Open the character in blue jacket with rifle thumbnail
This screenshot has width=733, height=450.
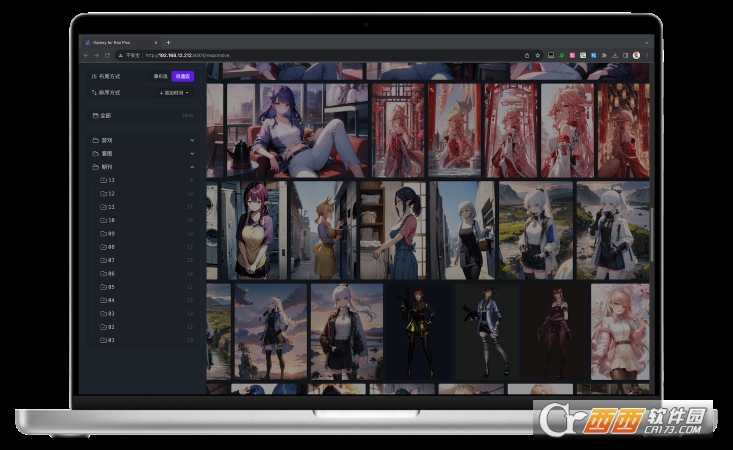487,332
